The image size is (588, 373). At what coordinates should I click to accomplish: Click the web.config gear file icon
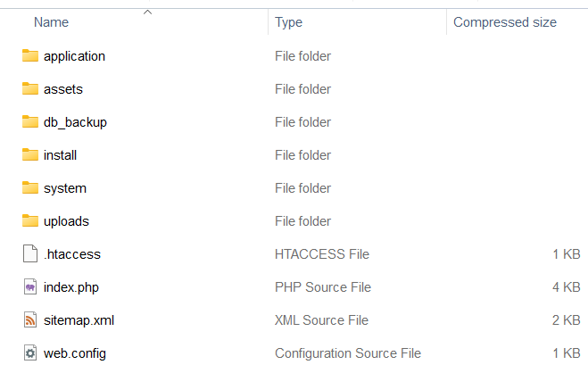click(x=30, y=352)
